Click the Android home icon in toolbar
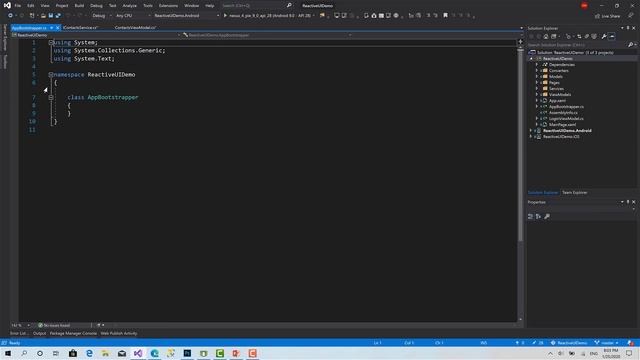The height and width of the screenshot is (360, 640). pos(373,16)
